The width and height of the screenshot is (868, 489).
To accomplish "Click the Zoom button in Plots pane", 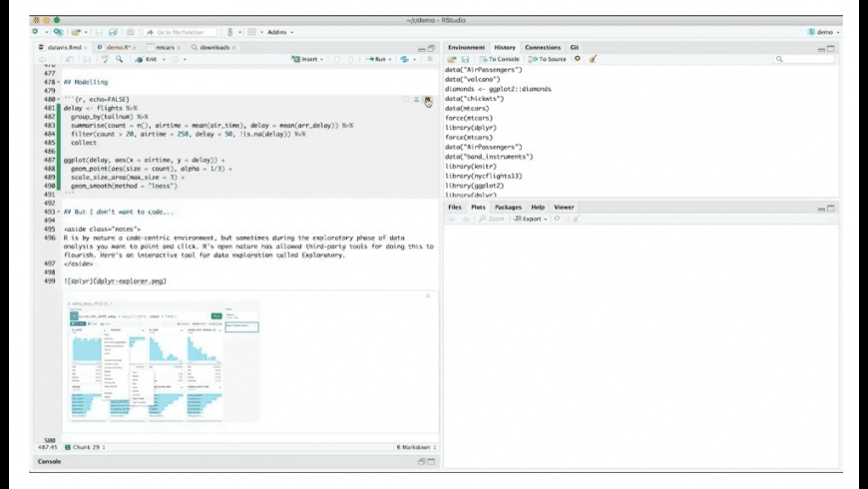I will click(492, 219).
